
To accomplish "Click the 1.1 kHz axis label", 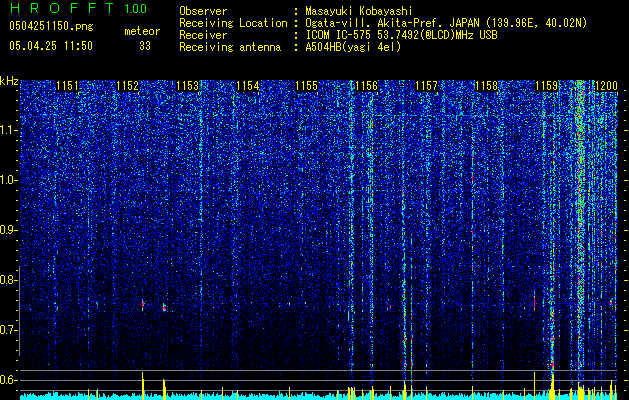I will click(8, 131).
